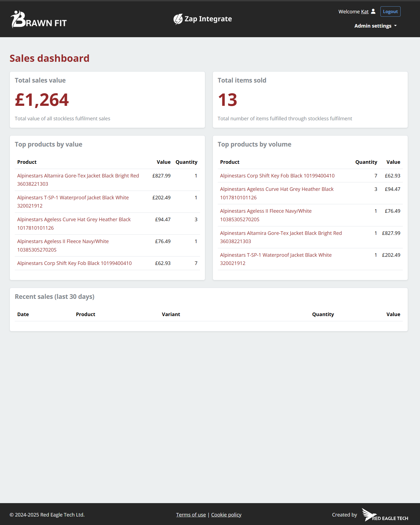
Task: Open Corp Shift Key Fob in volume table
Action: (x=277, y=176)
